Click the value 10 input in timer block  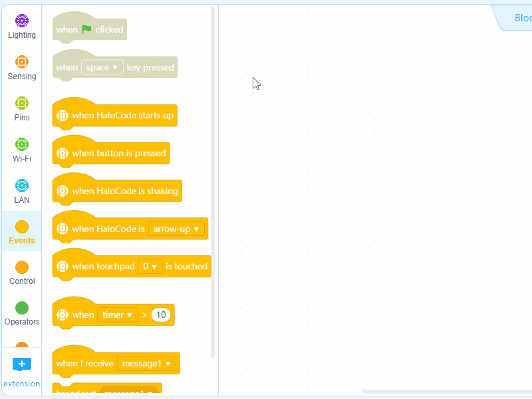tap(161, 315)
